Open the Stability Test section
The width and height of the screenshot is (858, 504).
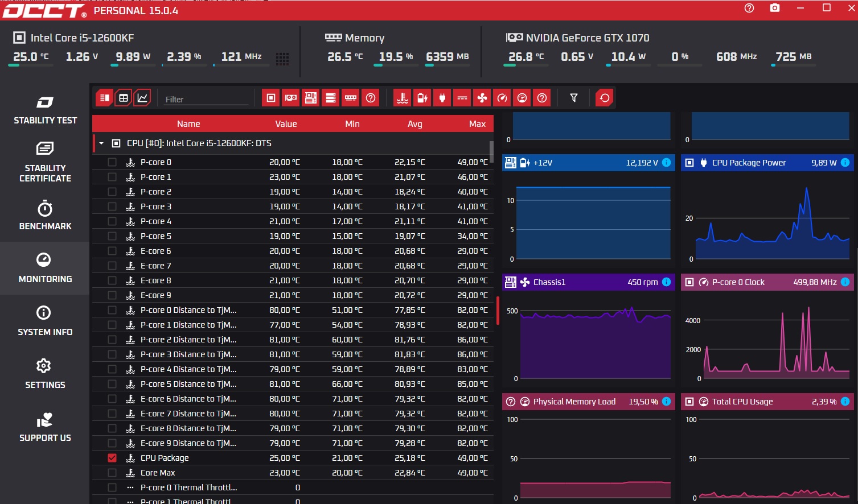pos(45,110)
